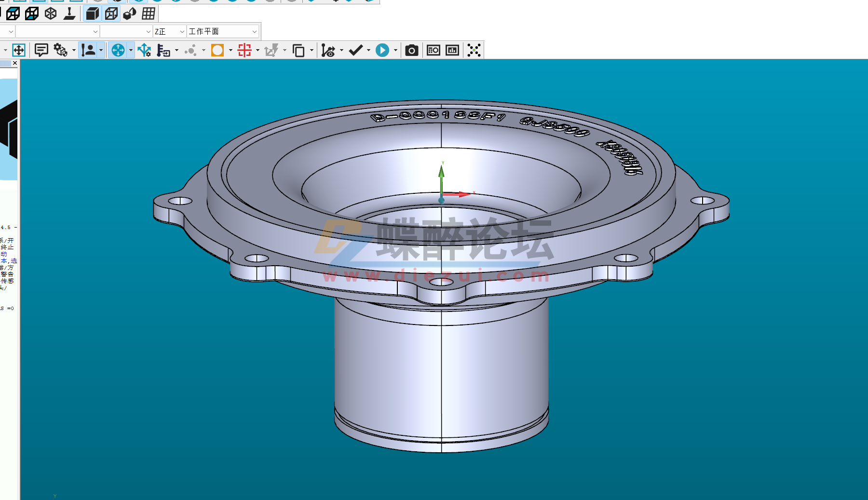Close the left message panel
Screen dimensions: 868x500
pos(15,63)
